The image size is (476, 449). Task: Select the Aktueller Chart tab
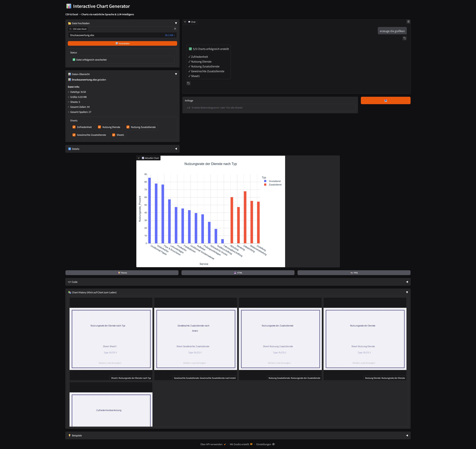click(150, 158)
